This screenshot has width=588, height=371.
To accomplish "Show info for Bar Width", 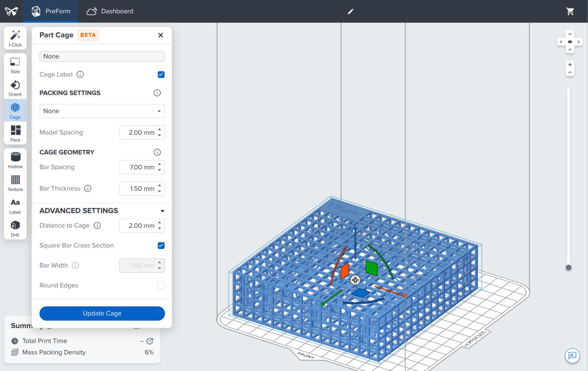I will (x=76, y=265).
